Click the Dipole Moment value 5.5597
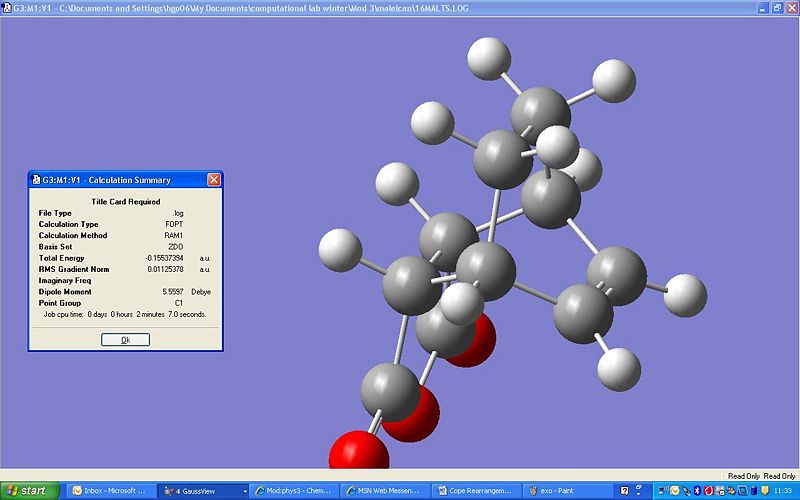Screen dimensions: 800x500 173,291
